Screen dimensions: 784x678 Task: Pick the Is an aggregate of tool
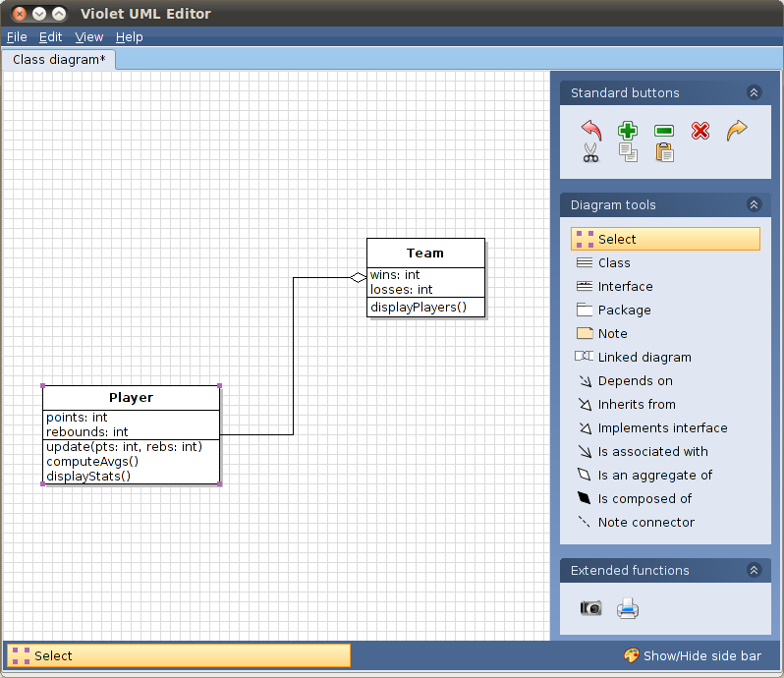click(654, 475)
